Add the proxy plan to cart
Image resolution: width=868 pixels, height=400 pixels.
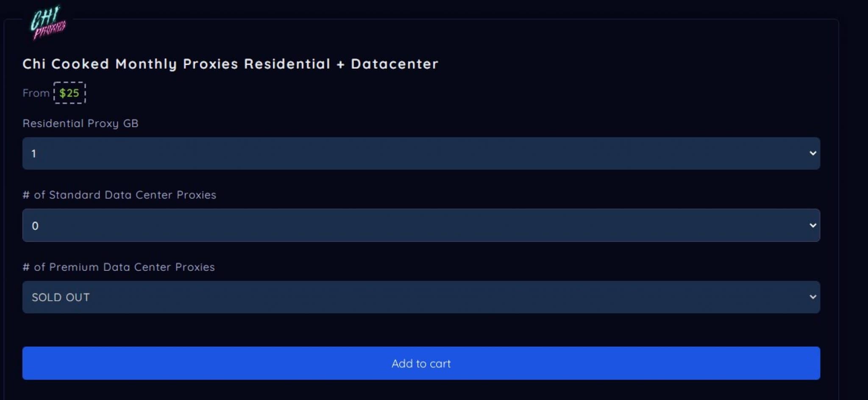coord(421,363)
